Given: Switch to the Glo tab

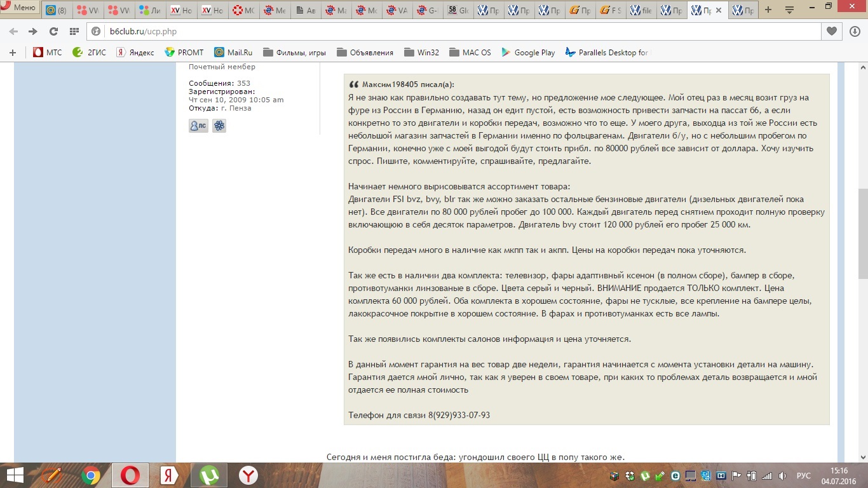Looking at the screenshot, I should pos(459,11).
